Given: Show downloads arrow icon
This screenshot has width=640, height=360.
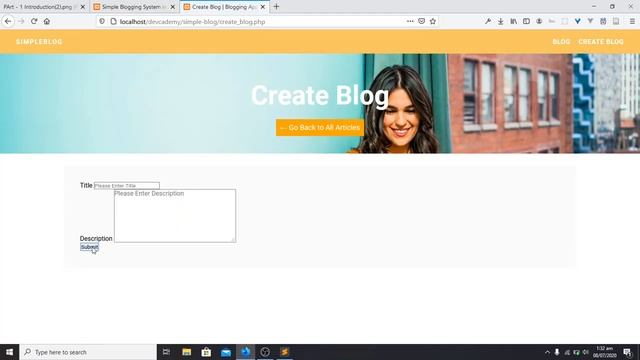Looking at the screenshot, I should tap(500, 21).
